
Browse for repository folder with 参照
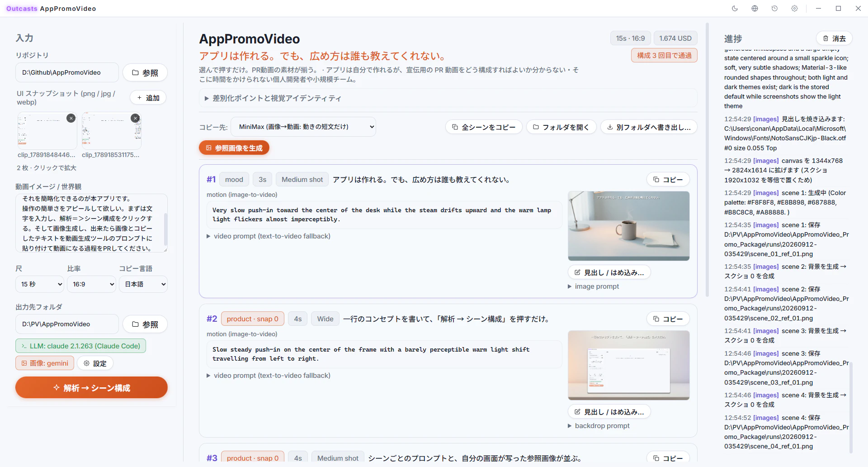[x=145, y=72]
